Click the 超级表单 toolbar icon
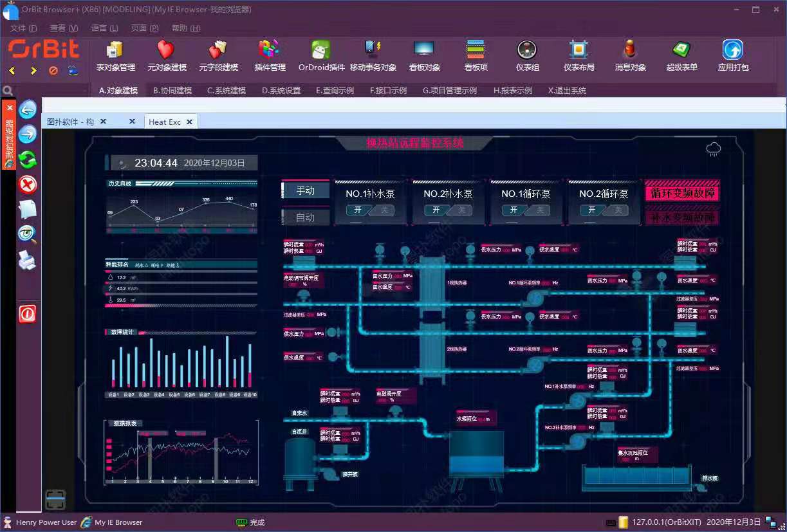787x532 pixels. [681, 55]
